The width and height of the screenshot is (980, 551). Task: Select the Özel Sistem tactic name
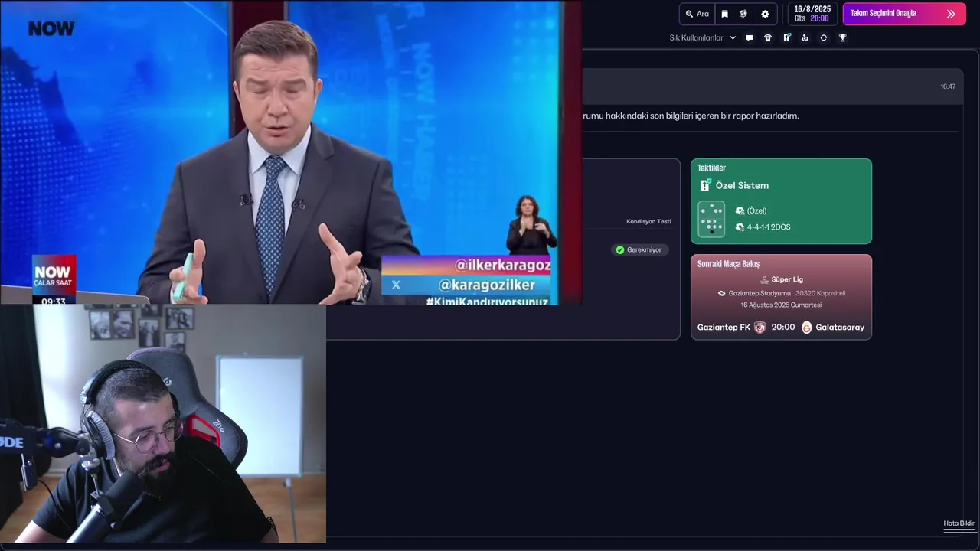[x=742, y=185]
